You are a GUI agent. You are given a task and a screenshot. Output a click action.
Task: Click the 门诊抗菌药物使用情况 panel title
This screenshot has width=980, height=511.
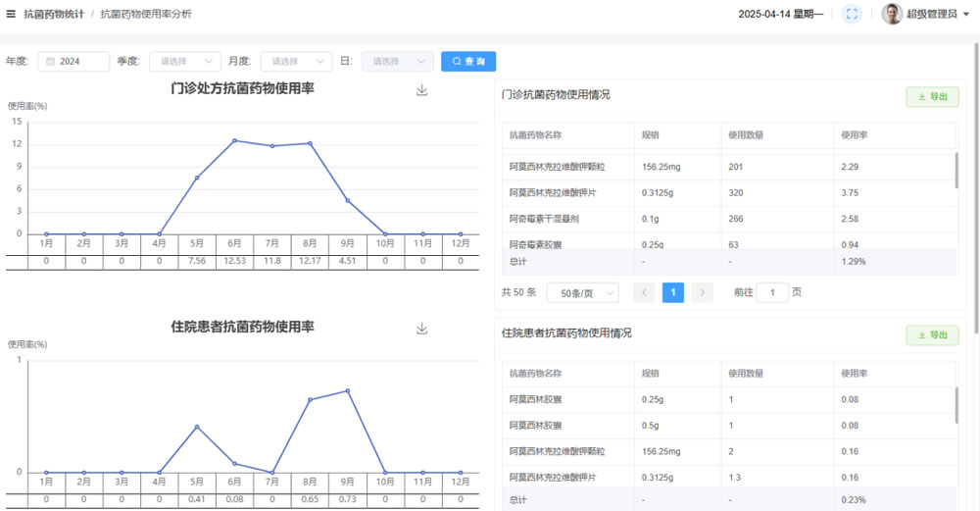click(x=556, y=94)
